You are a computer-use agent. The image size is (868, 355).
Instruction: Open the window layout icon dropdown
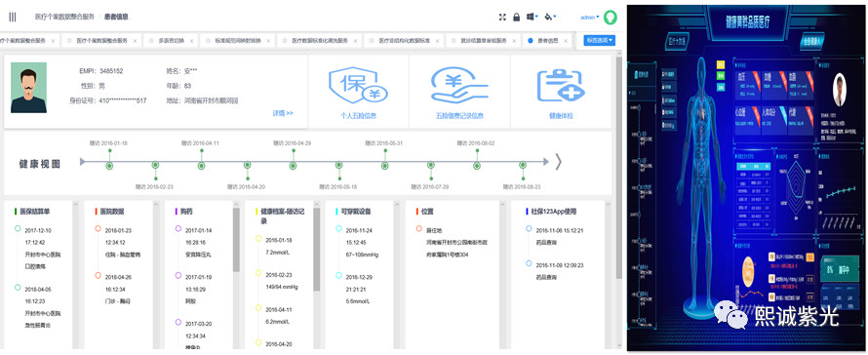(533, 18)
